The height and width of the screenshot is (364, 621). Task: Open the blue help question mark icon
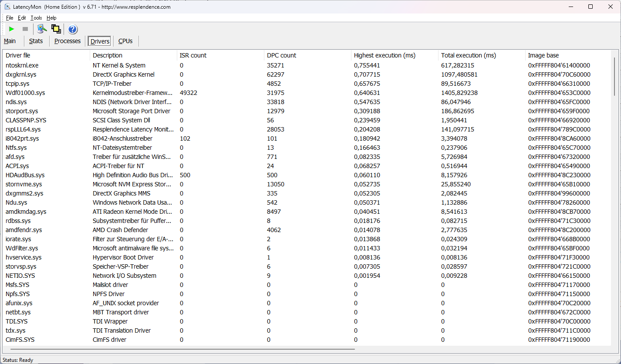coord(73,29)
